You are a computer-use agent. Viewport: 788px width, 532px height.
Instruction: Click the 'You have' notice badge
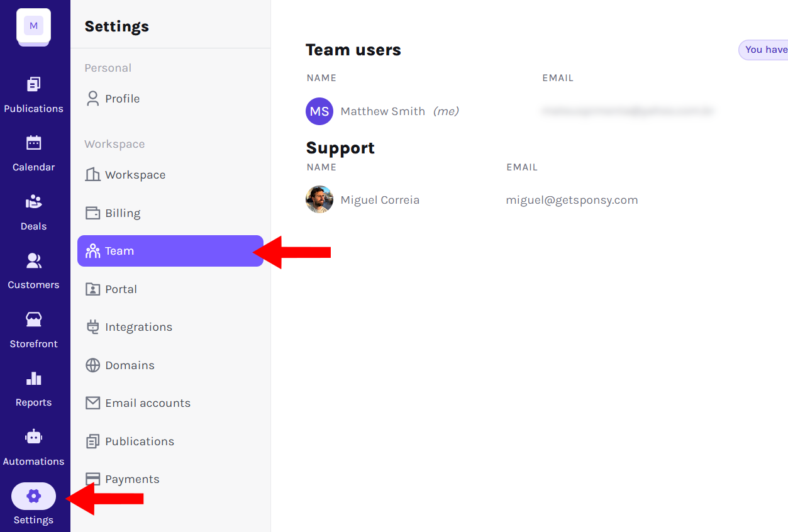click(763, 50)
